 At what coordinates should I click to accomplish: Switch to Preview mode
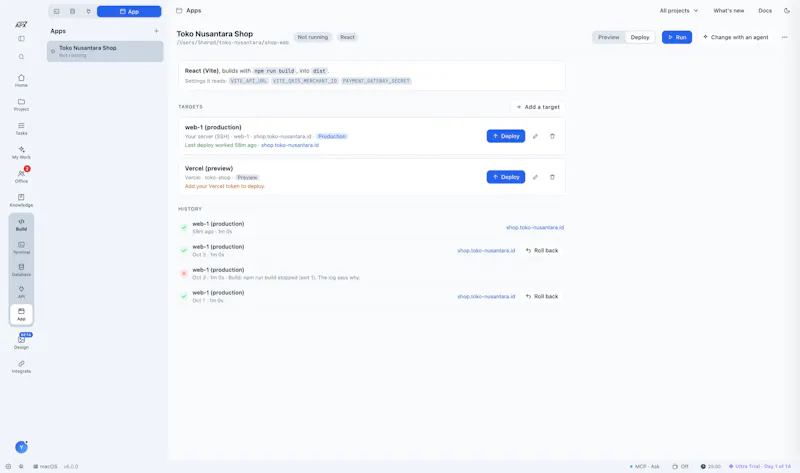pyautogui.click(x=609, y=37)
